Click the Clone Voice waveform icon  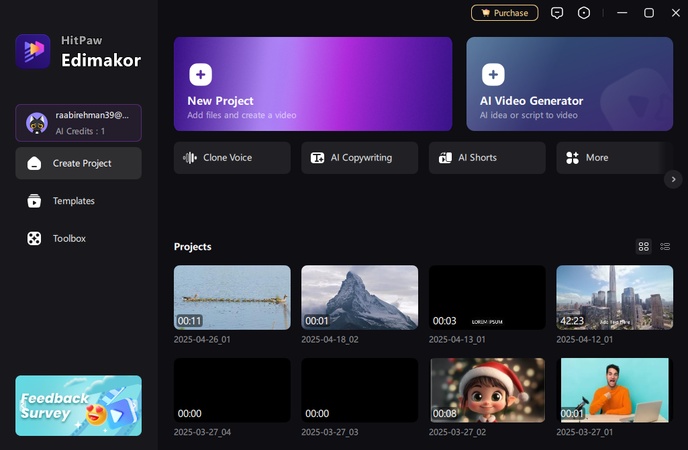tap(189, 158)
